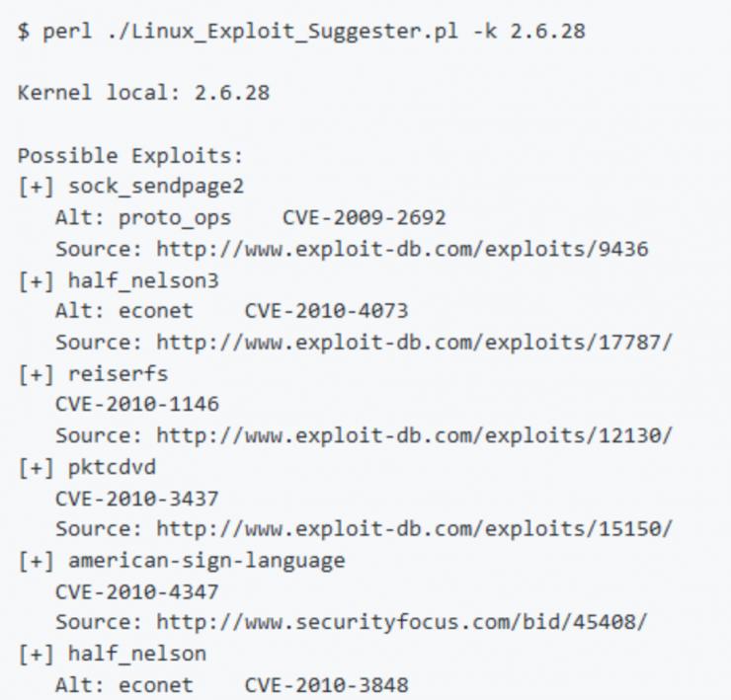Click the CVE-2010-4347 identifier
The height and width of the screenshot is (700, 731).
[x=136, y=591]
